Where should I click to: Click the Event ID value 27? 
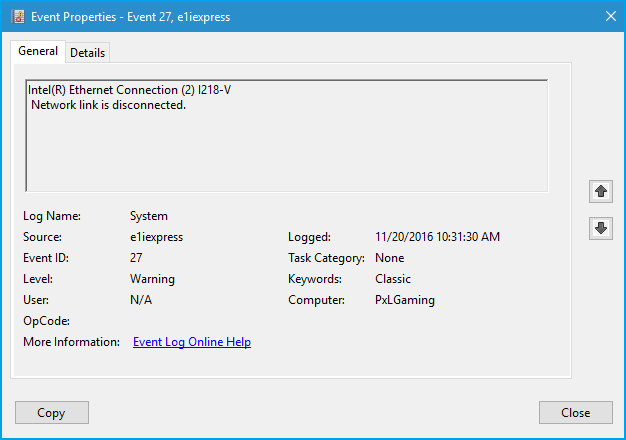pos(136,258)
